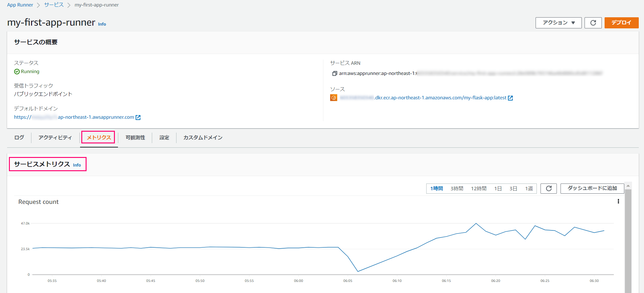Viewport: 644px width, 293px height.
Task: Switch to the アクティビティ tab
Action: tap(55, 138)
